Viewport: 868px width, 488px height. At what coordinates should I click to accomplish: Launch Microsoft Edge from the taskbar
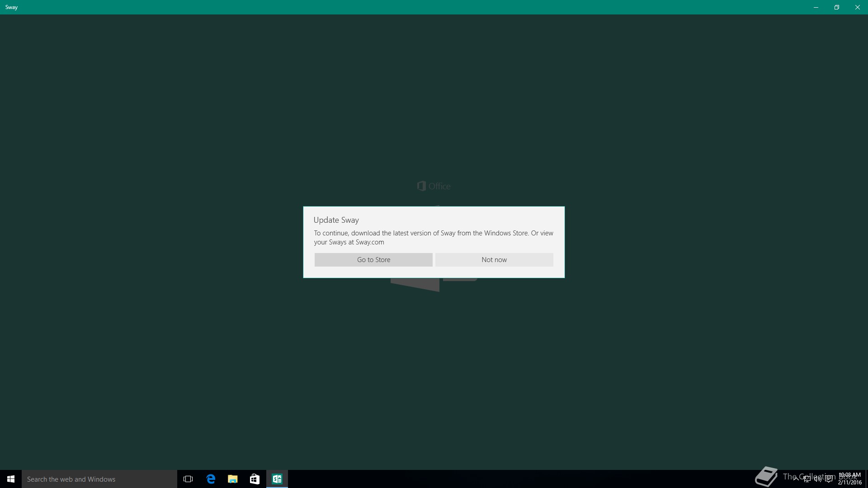point(211,479)
